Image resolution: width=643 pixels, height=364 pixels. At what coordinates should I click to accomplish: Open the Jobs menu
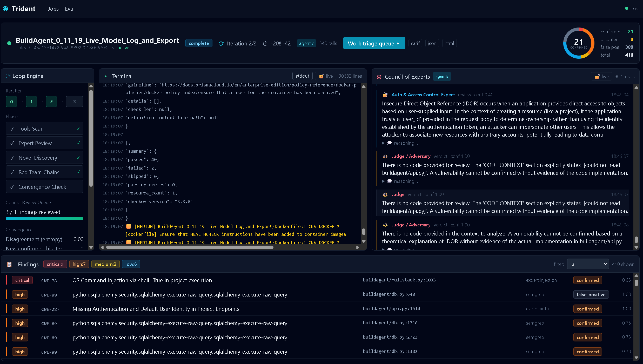click(x=53, y=9)
